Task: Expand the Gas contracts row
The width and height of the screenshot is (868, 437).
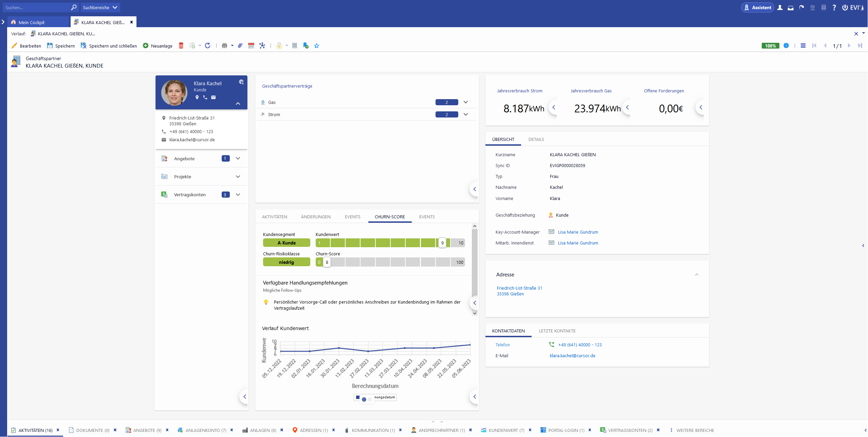Action: point(466,102)
